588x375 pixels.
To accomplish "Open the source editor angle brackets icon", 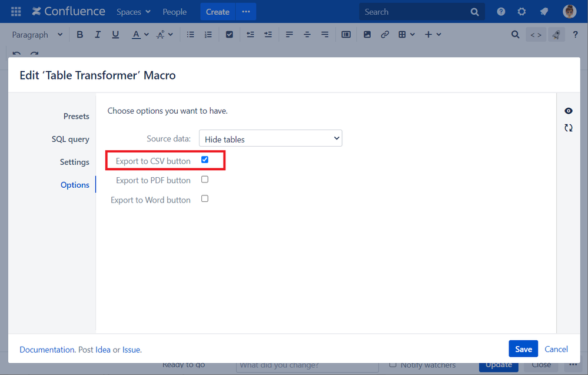I will tap(536, 35).
